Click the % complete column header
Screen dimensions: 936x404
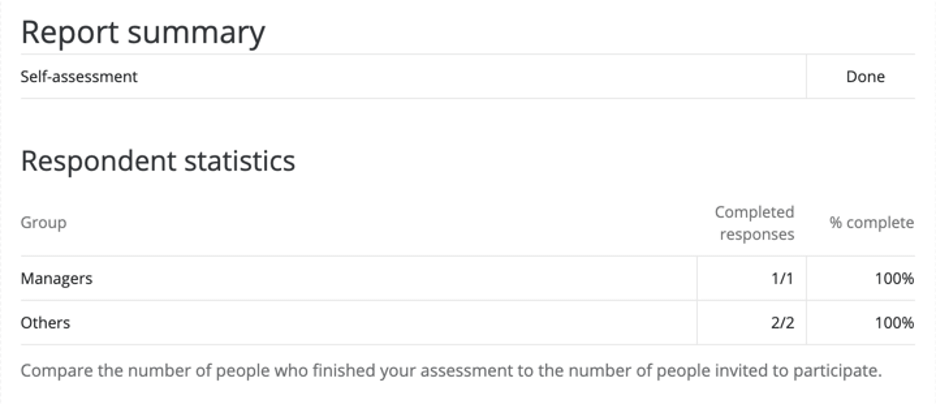[872, 223]
